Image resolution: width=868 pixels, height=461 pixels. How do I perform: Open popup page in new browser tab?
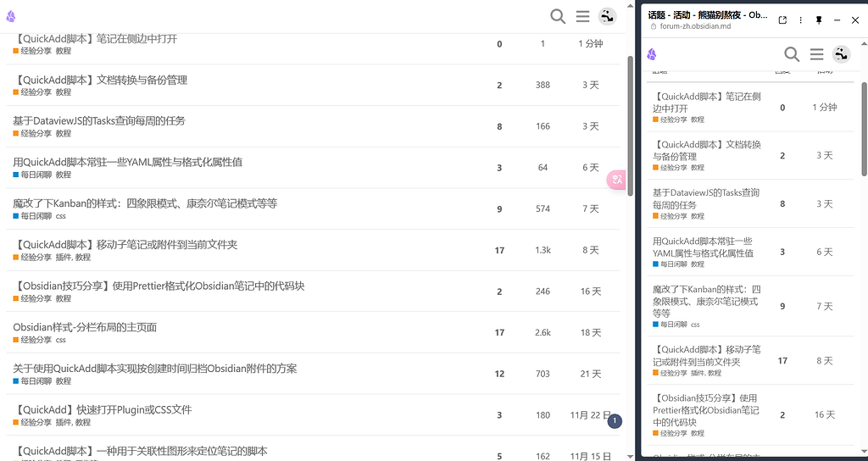[782, 19]
